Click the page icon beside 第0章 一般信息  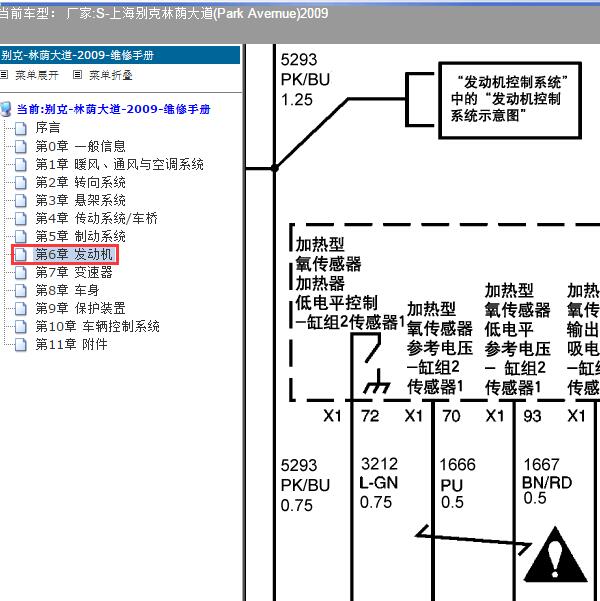(21, 146)
